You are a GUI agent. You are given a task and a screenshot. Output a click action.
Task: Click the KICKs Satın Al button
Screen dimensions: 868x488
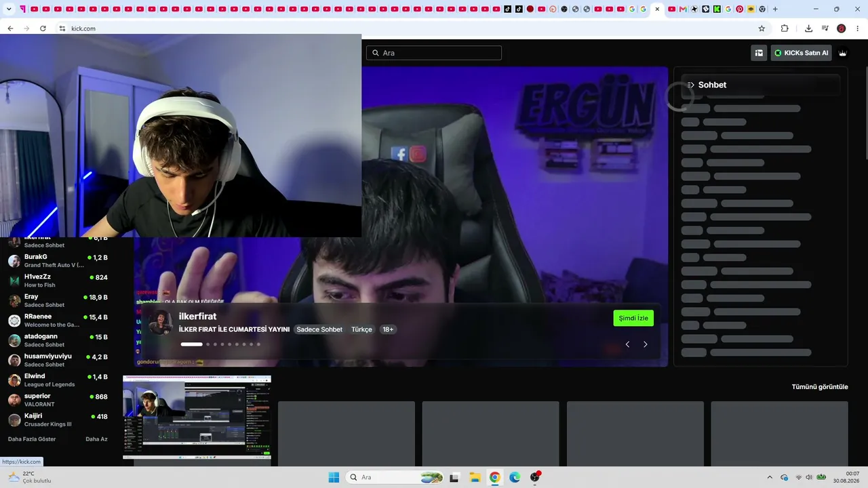click(x=801, y=53)
